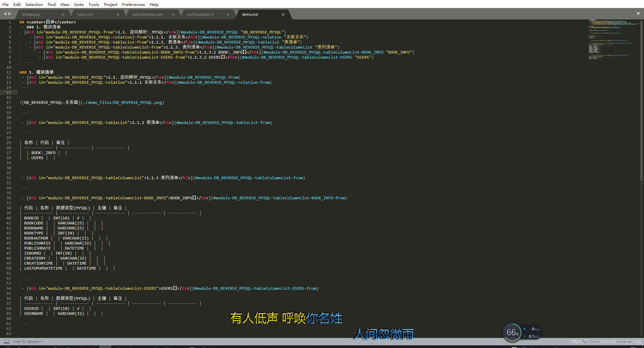
Task: Open the Find menu
Action: tap(51, 4)
